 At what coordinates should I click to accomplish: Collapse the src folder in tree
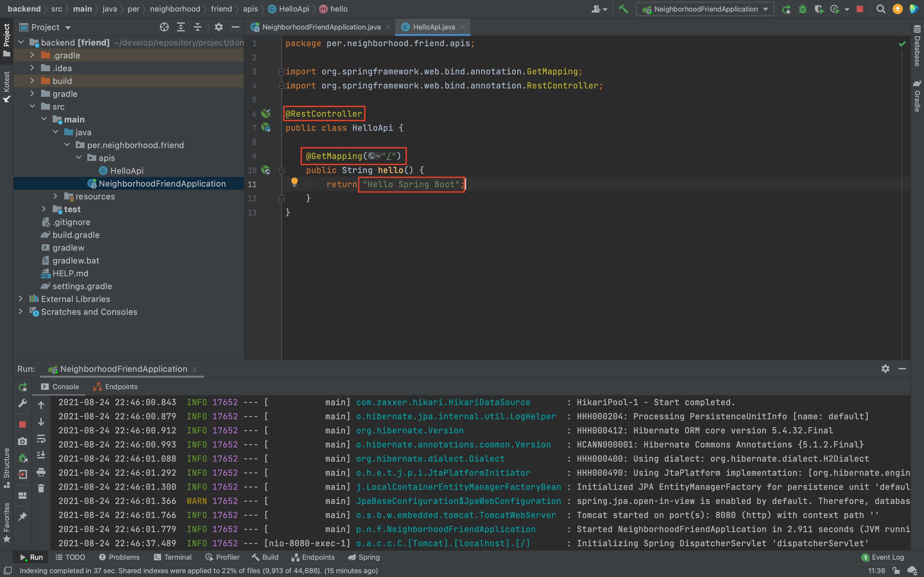click(x=32, y=106)
